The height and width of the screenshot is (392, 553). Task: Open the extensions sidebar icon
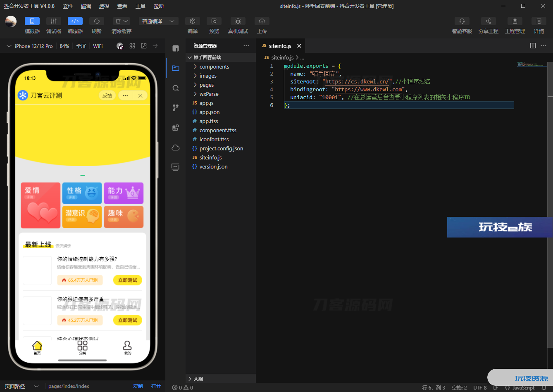point(176,128)
